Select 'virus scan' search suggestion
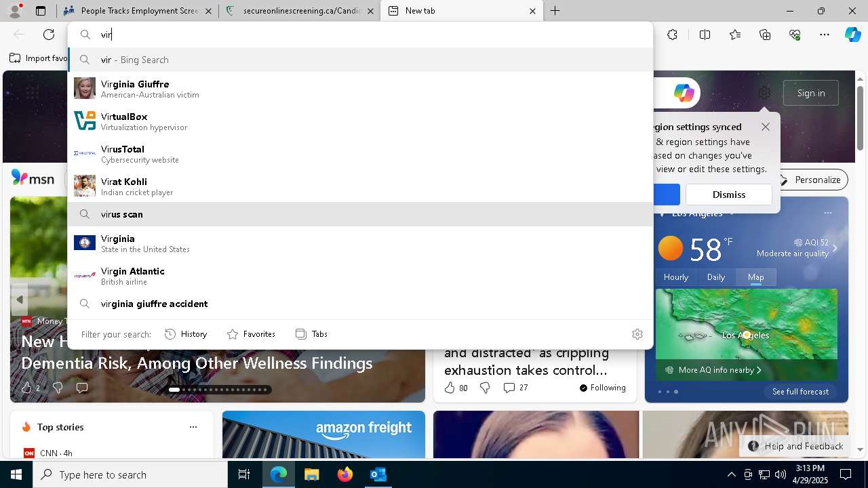Viewport: 868px width, 488px height. pos(360,214)
